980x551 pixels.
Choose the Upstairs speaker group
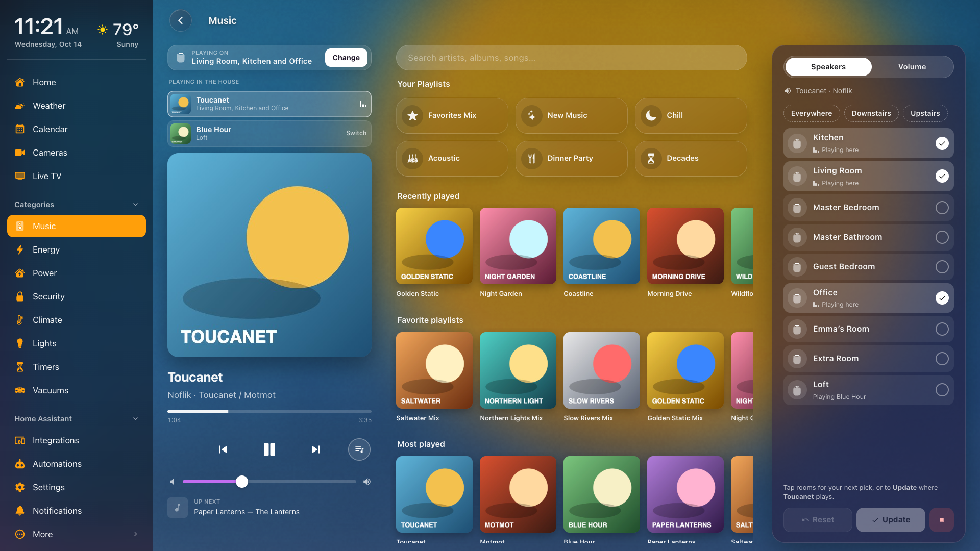(x=925, y=113)
